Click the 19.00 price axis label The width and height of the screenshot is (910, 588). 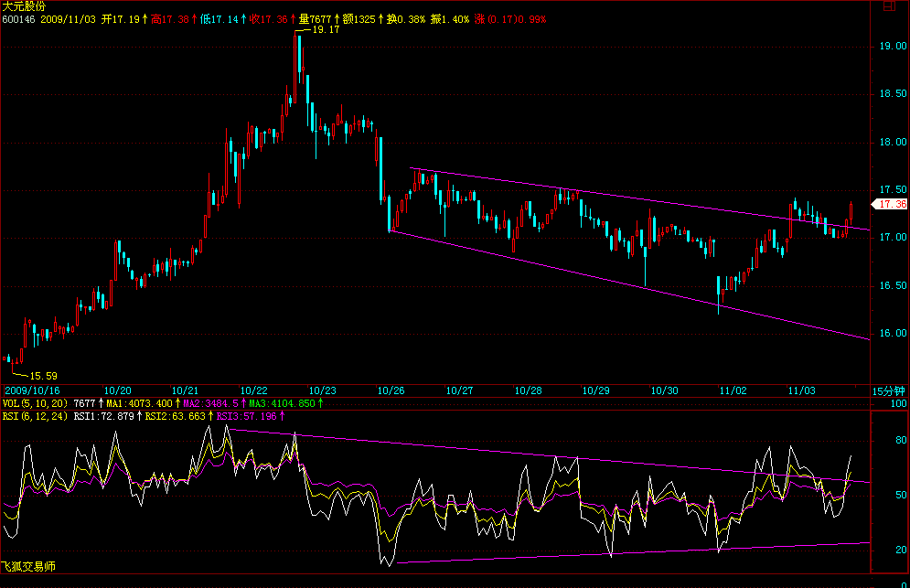click(893, 47)
